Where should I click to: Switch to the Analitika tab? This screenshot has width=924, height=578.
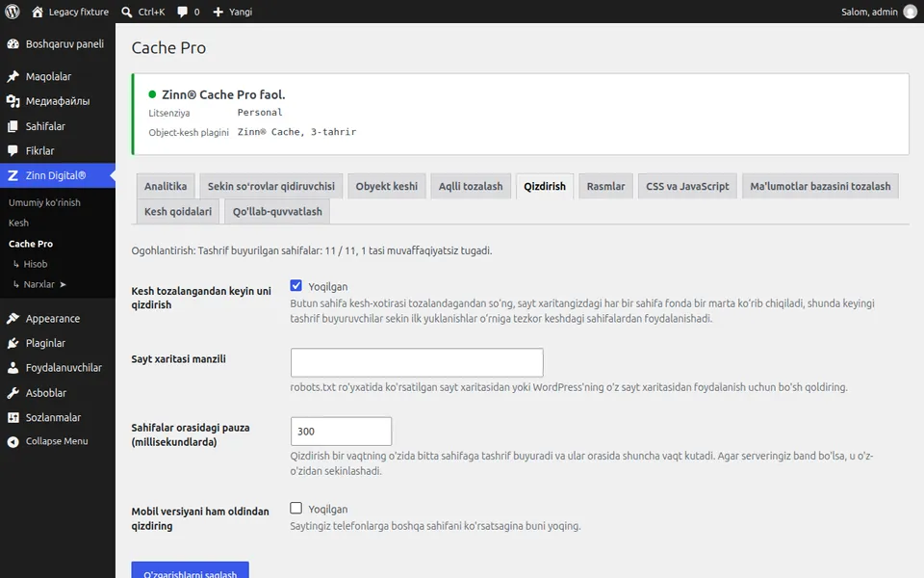coord(166,186)
